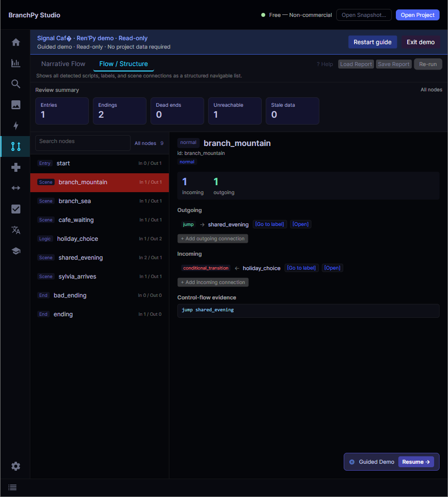
Task: Click the Load Report button
Action: [356, 64]
